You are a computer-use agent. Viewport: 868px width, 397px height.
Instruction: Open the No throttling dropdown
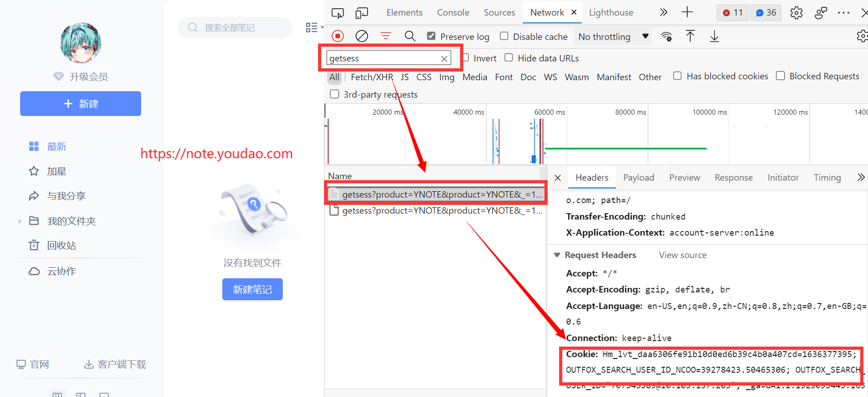point(614,37)
